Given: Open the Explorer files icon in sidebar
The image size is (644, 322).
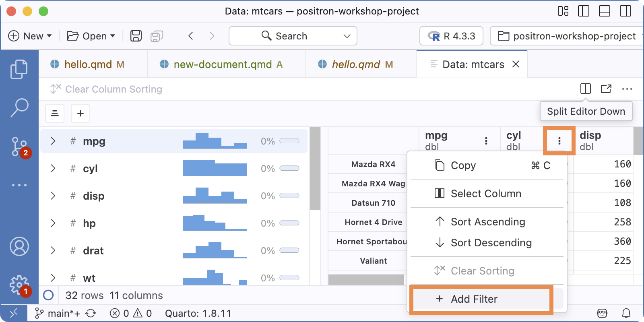Looking at the screenshot, I should [19, 69].
